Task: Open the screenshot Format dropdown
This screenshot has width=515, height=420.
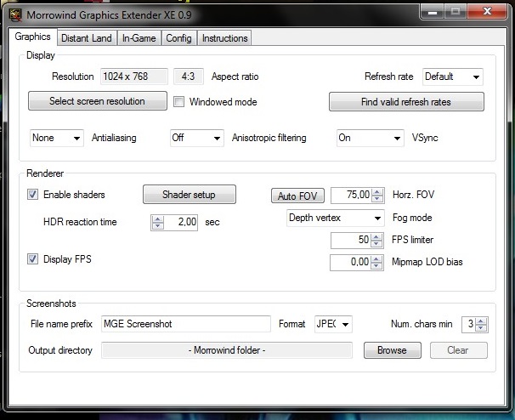Action: click(x=333, y=324)
